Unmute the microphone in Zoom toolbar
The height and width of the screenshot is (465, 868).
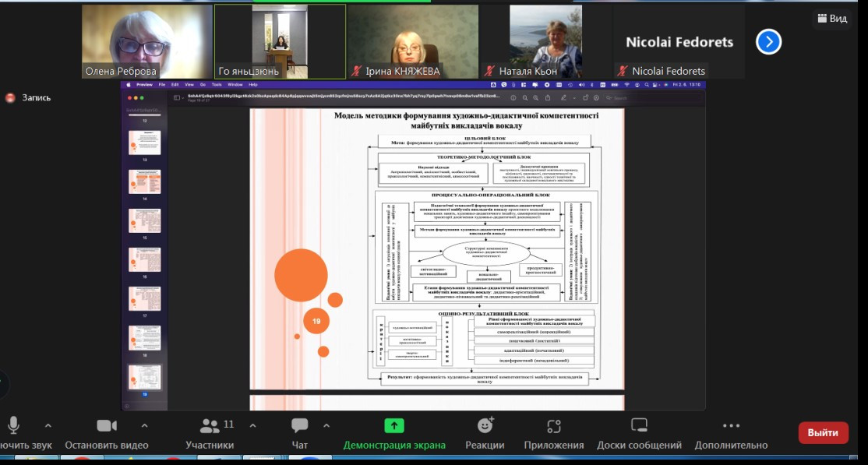[x=13, y=426]
